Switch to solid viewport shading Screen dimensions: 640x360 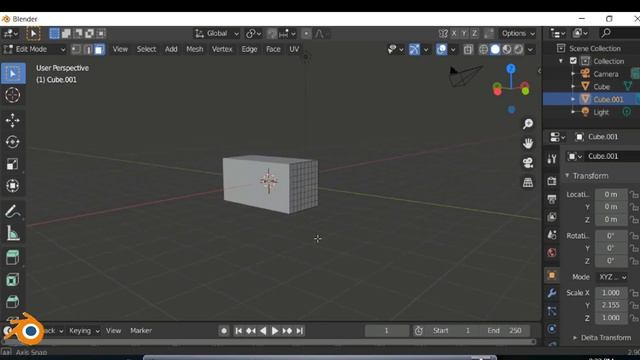pyautogui.click(x=495, y=49)
